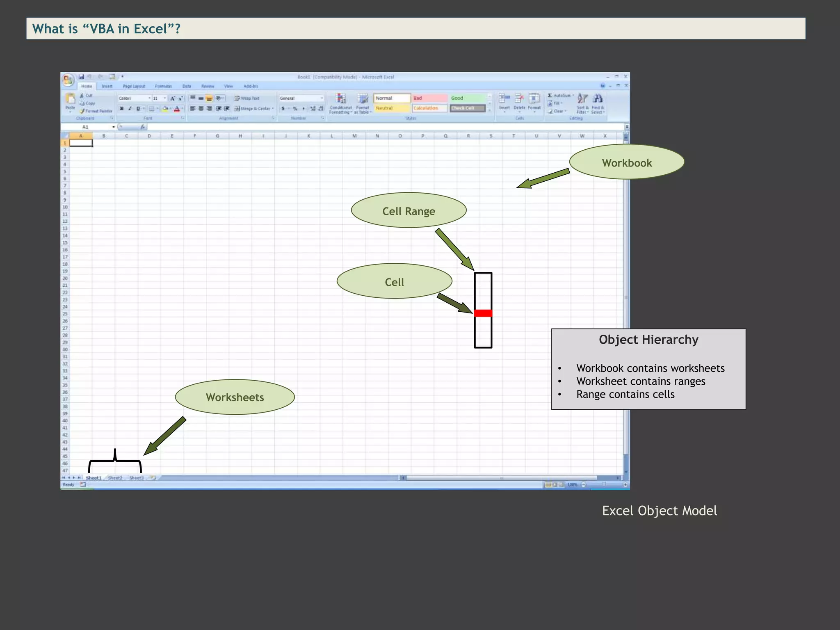840x630 pixels.
Task: Click the zoom slider in status bar
Action: coord(604,485)
